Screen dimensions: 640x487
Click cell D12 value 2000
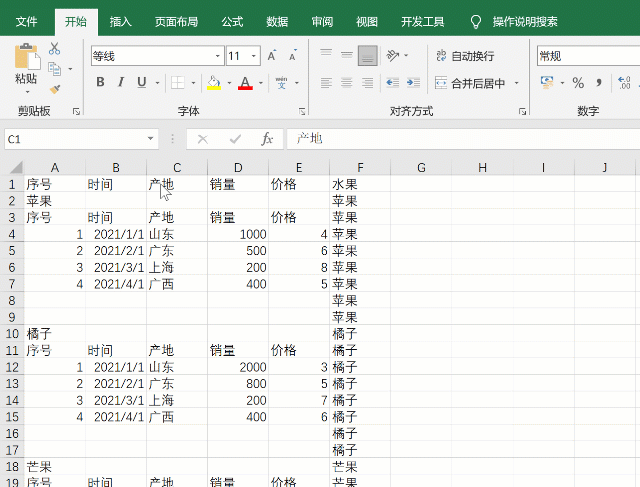238,367
